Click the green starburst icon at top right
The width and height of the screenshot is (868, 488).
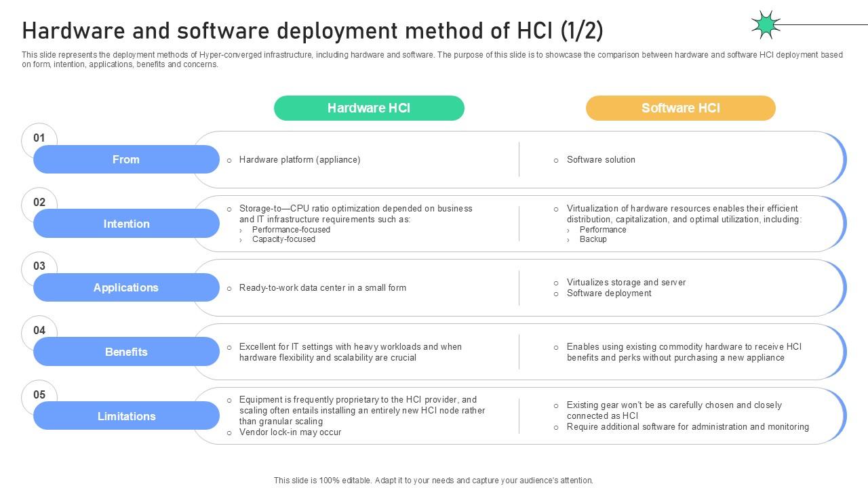point(766,25)
